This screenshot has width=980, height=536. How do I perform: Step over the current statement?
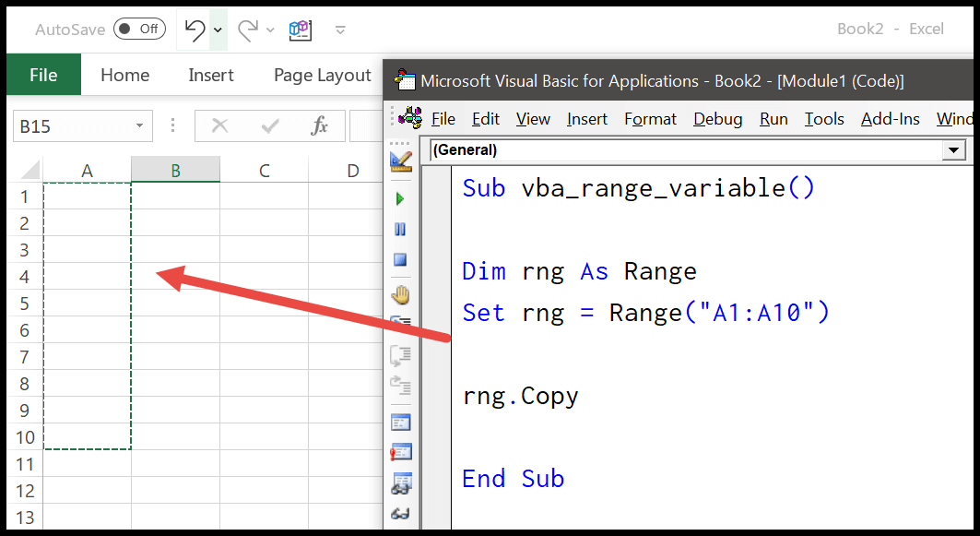[400, 355]
